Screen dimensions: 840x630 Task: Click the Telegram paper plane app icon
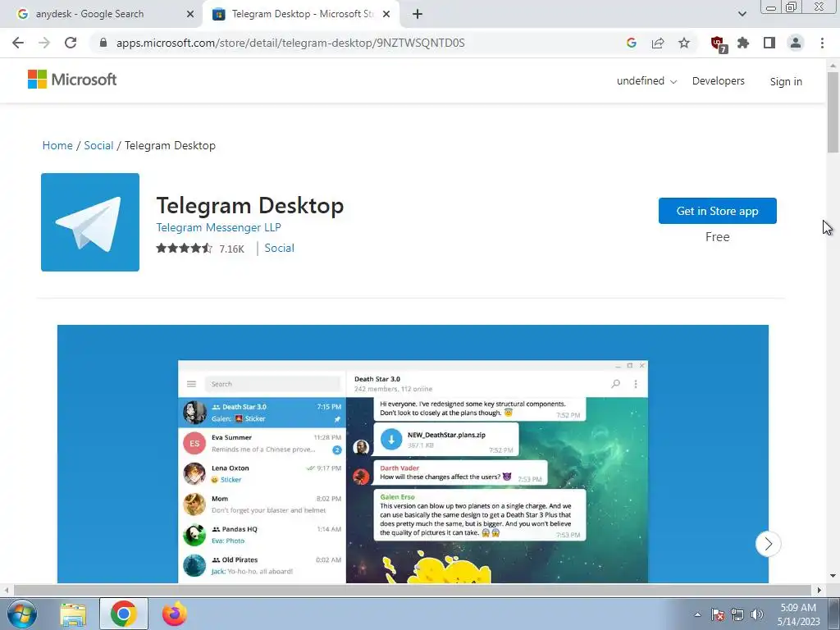[x=90, y=221]
